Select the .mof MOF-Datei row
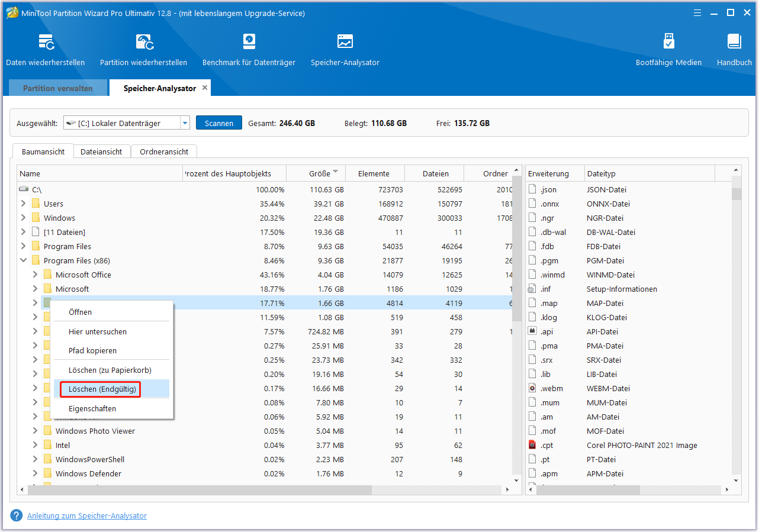The height and width of the screenshot is (532, 759). click(628, 431)
